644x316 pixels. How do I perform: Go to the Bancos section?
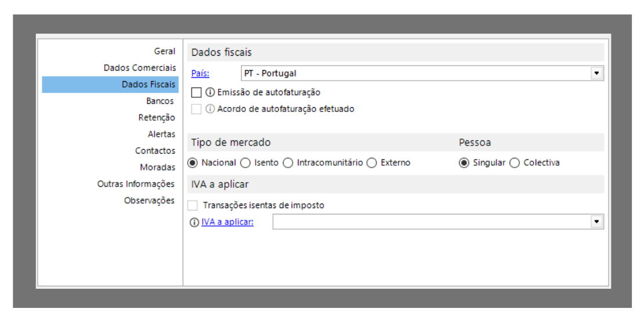point(160,101)
